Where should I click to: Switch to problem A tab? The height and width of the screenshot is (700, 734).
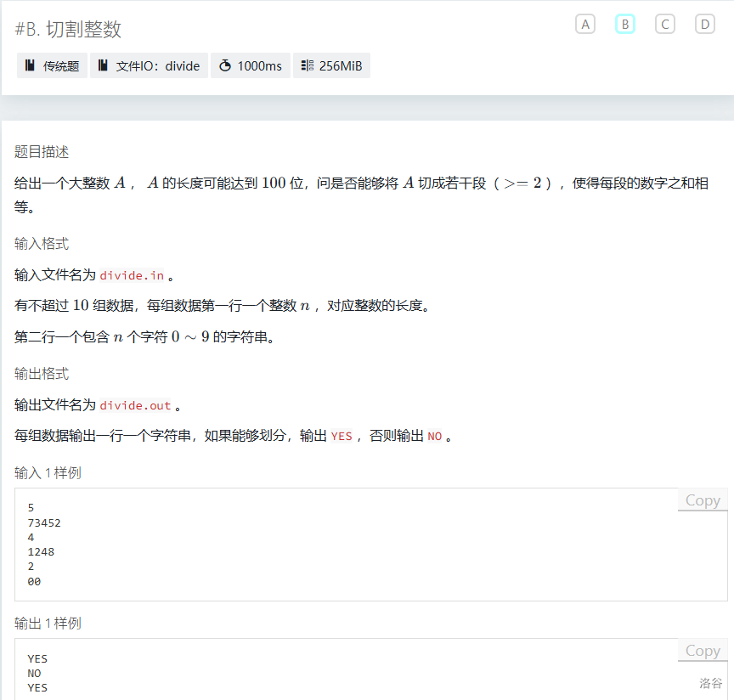coord(585,25)
